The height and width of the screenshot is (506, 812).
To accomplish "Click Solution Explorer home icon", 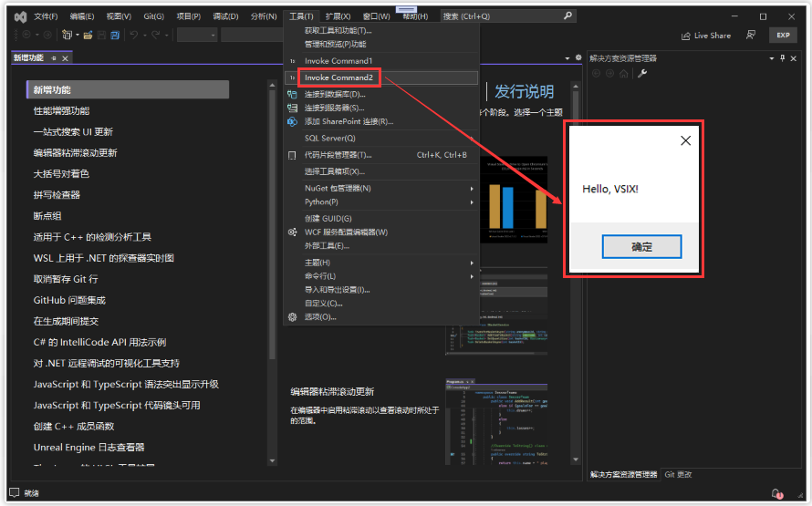I will click(x=624, y=74).
